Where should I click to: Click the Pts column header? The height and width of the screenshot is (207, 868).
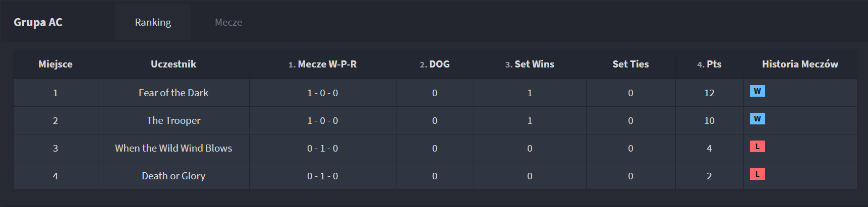click(709, 64)
